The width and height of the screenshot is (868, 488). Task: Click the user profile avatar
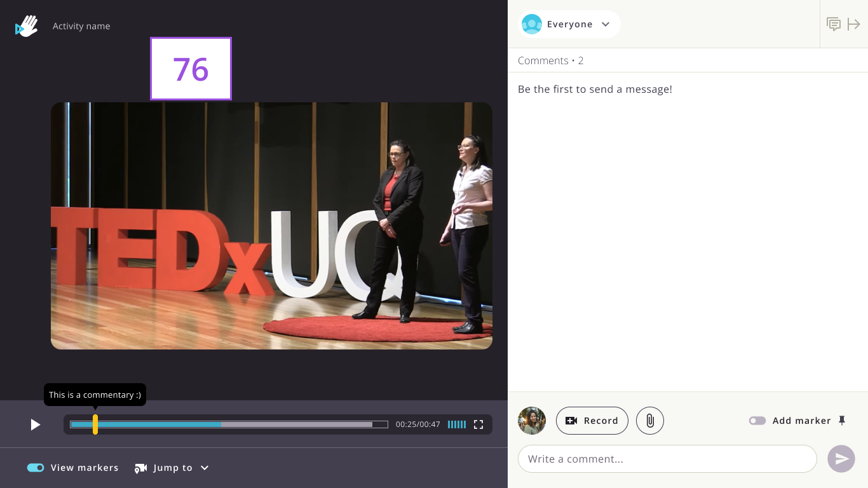coord(532,421)
